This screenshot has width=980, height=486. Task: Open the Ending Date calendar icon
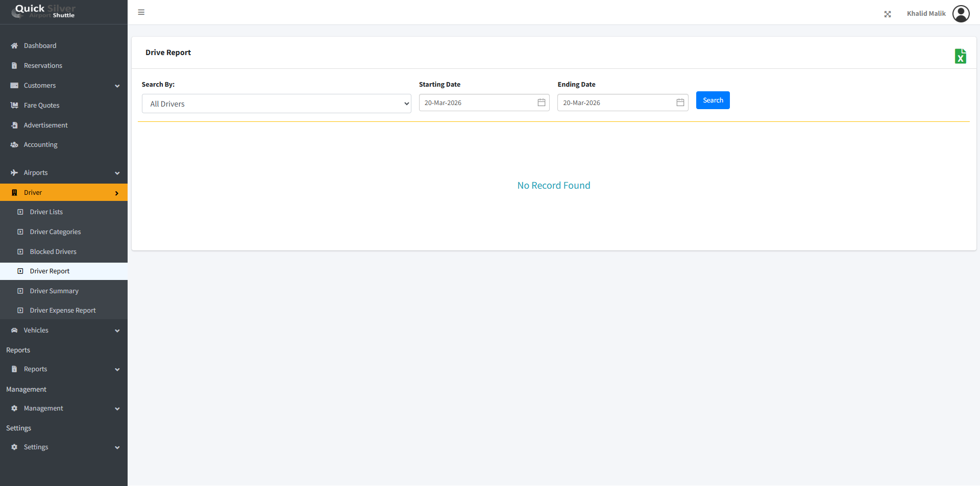pyautogui.click(x=680, y=103)
